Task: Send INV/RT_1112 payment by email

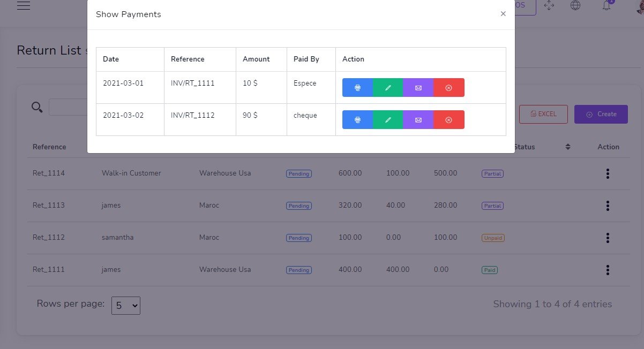Action: (418, 120)
